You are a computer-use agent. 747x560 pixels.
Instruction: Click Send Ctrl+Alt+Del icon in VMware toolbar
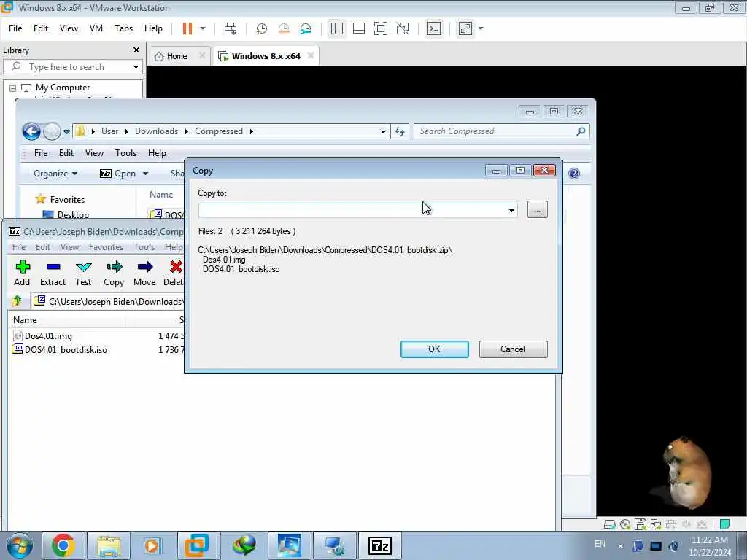point(231,28)
